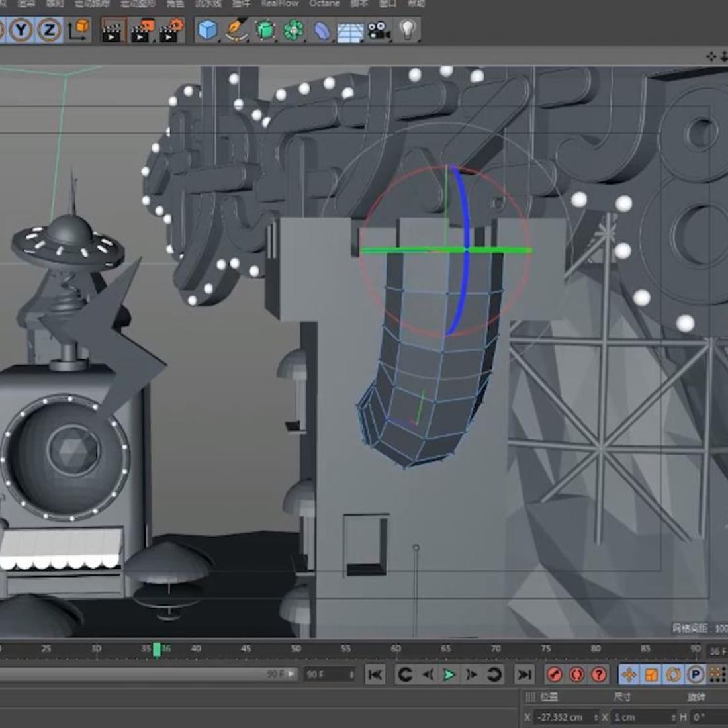Open the green Subdivision Surface generators
Screen dimensions: 728x728
point(265,30)
